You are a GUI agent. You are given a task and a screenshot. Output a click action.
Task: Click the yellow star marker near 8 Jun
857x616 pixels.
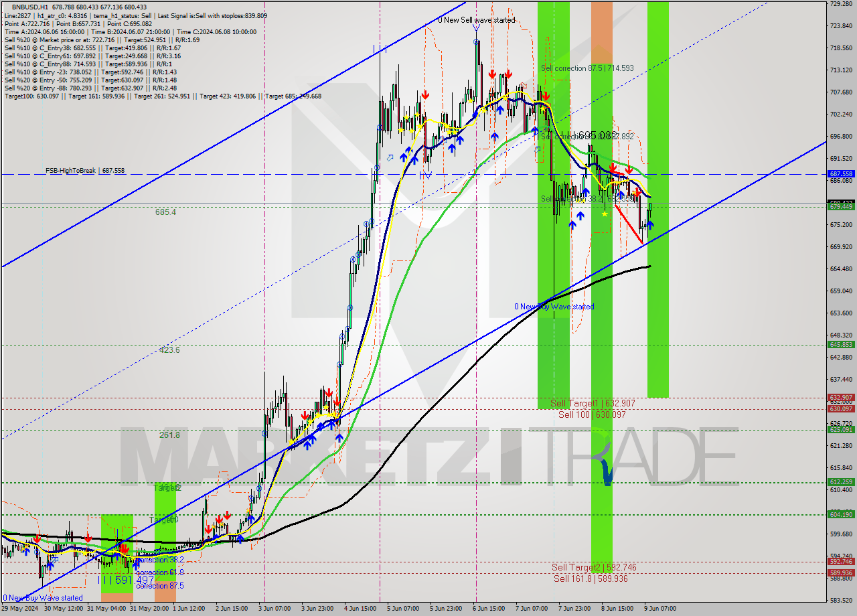pyautogui.click(x=605, y=214)
